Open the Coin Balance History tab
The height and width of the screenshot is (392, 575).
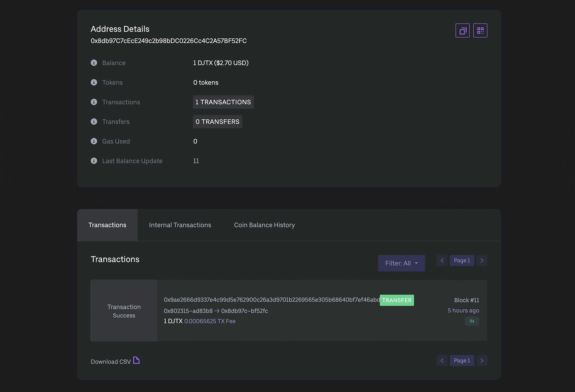tap(264, 225)
